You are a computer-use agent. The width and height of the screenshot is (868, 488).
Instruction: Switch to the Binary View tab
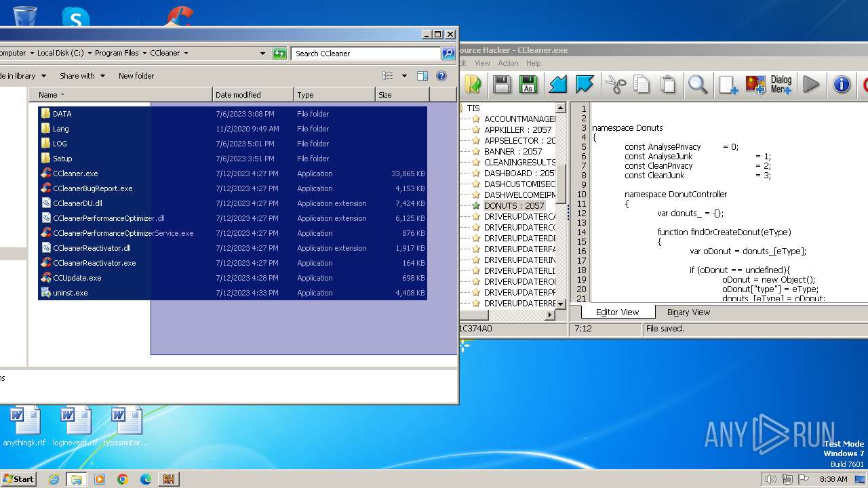tap(688, 312)
